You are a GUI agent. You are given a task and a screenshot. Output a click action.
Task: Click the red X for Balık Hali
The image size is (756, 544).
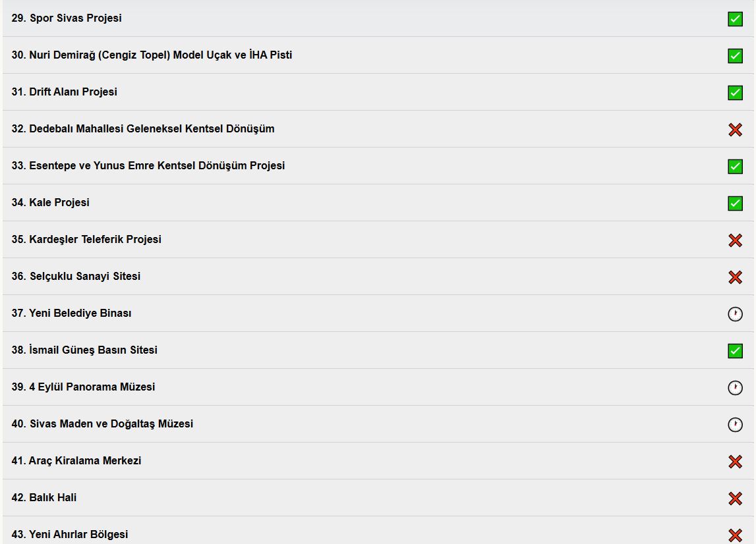tap(735, 499)
